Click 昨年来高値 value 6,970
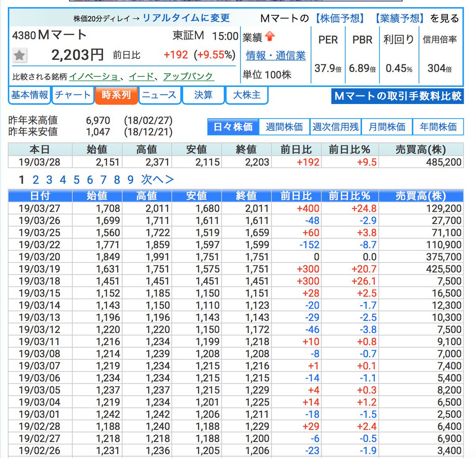This screenshot has height=458, width=476. [x=98, y=121]
